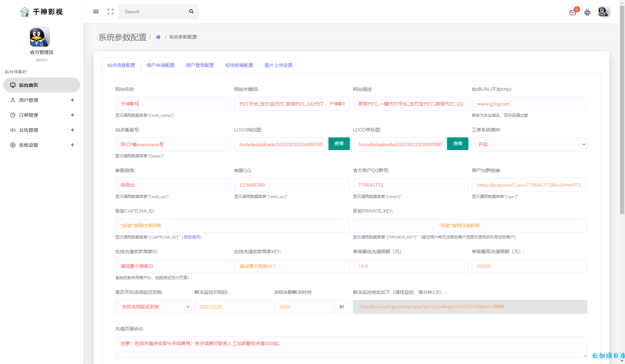Open the 关闭冻结延迟到账 dropdown
The height and width of the screenshot is (364, 625).
point(153,307)
